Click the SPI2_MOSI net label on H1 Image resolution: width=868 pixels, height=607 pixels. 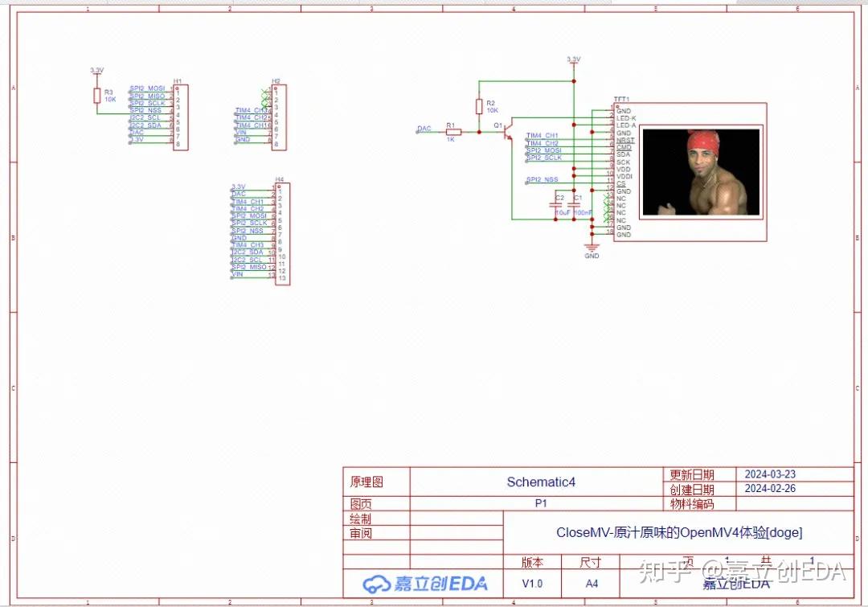point(146,88)
